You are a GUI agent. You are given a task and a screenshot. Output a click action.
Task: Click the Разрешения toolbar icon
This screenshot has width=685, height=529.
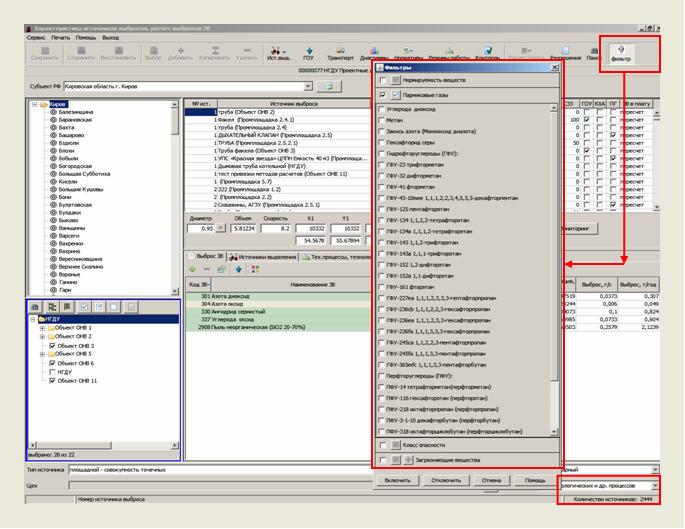click(565, 53)
